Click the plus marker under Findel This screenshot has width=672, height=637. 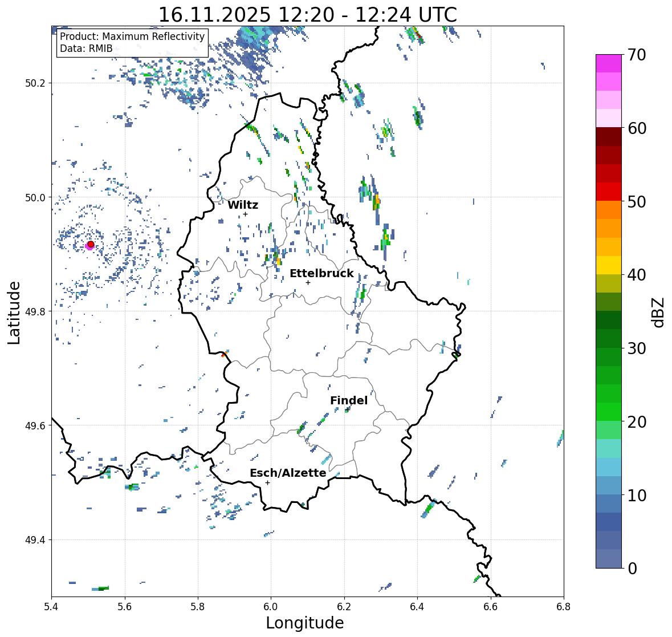348,409
